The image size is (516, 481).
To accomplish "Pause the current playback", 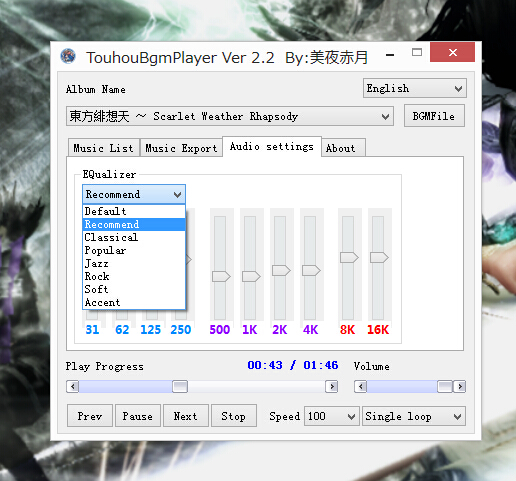I will click(x=138, y=416).
